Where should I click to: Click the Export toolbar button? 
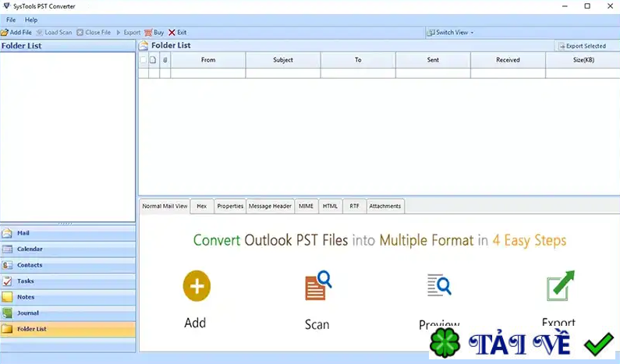click(128, 33)
